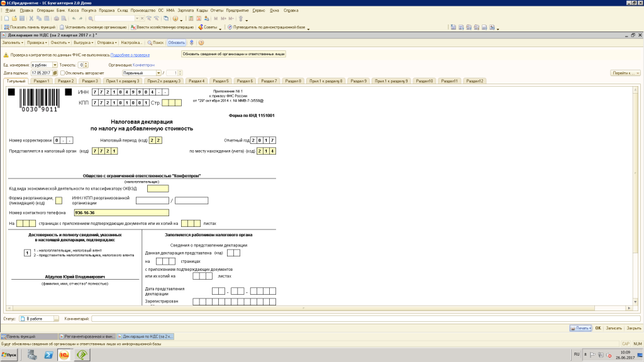
Task: Open the Операции menu
Action: [x=45, y=10]
